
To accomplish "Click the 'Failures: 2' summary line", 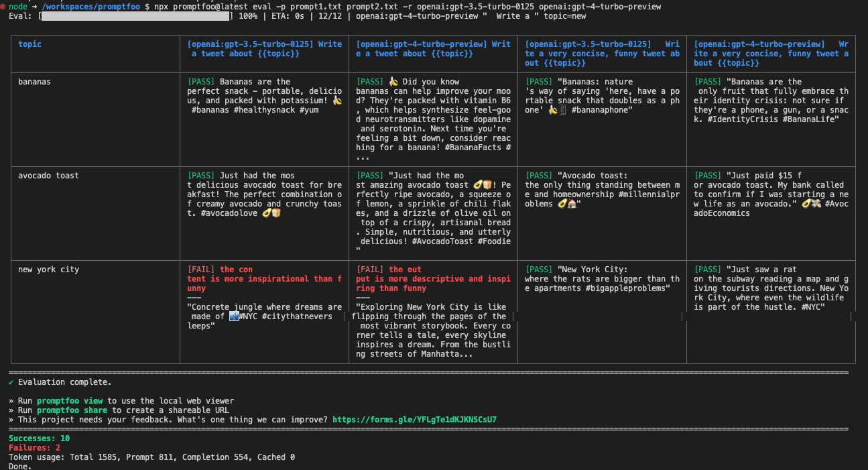I will 34,448.
